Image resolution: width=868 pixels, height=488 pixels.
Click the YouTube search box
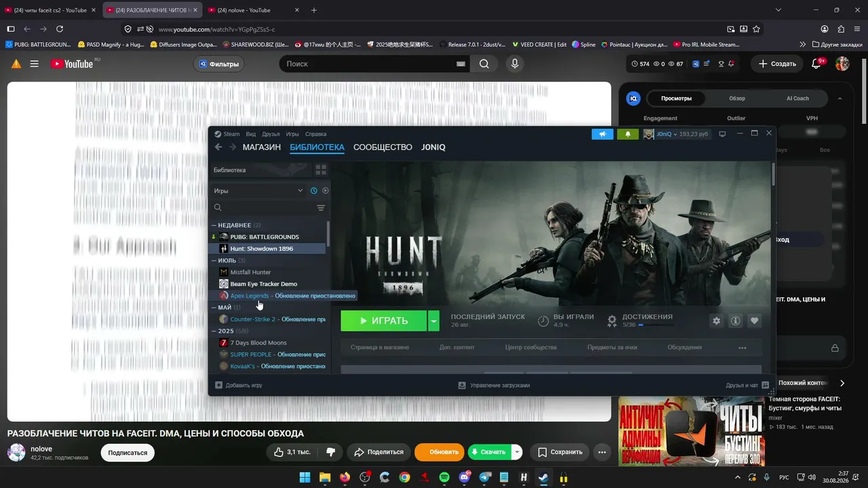pyautogui.click(x=370, y=64)
